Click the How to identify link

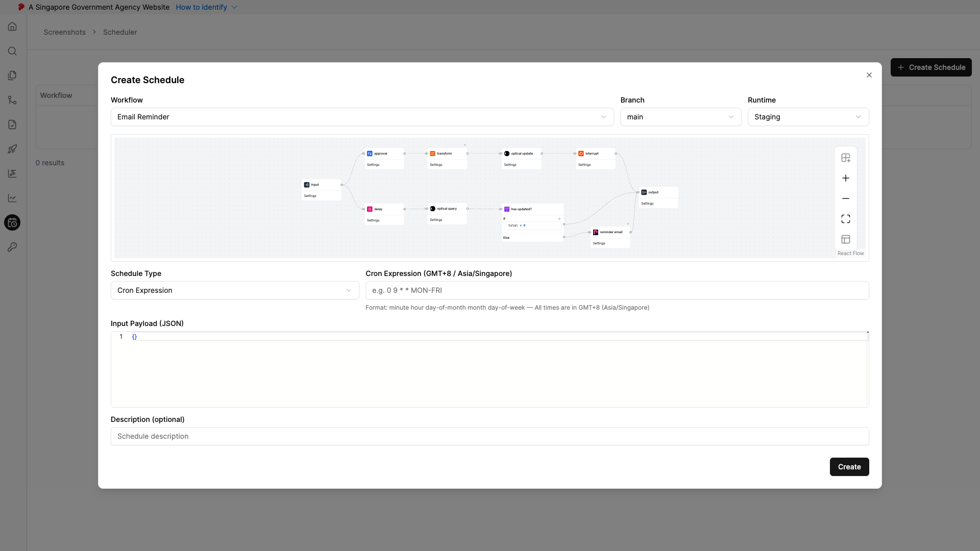(x=201, y=7)
